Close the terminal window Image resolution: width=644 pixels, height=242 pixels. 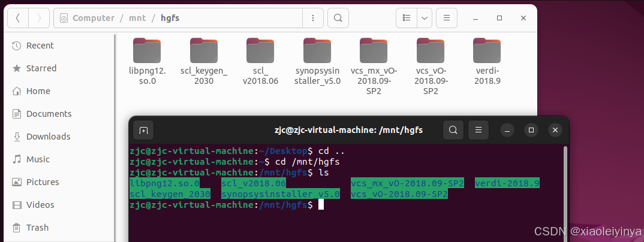555,131
